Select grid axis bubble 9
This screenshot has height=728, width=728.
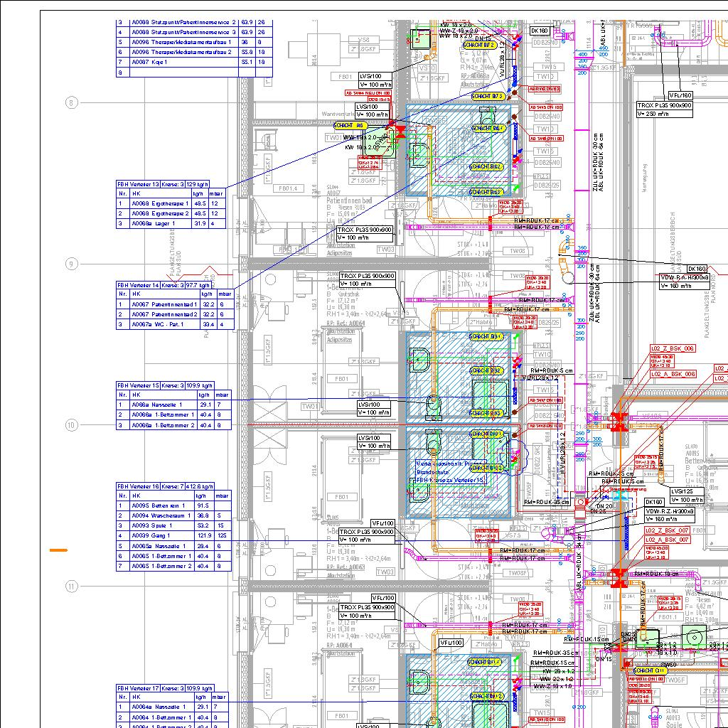point(71,264)
